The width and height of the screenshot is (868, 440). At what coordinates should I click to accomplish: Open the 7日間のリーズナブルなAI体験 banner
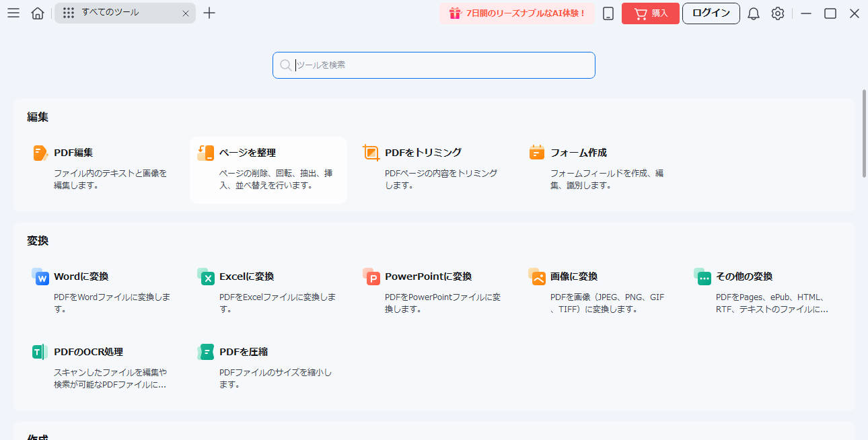517,13
